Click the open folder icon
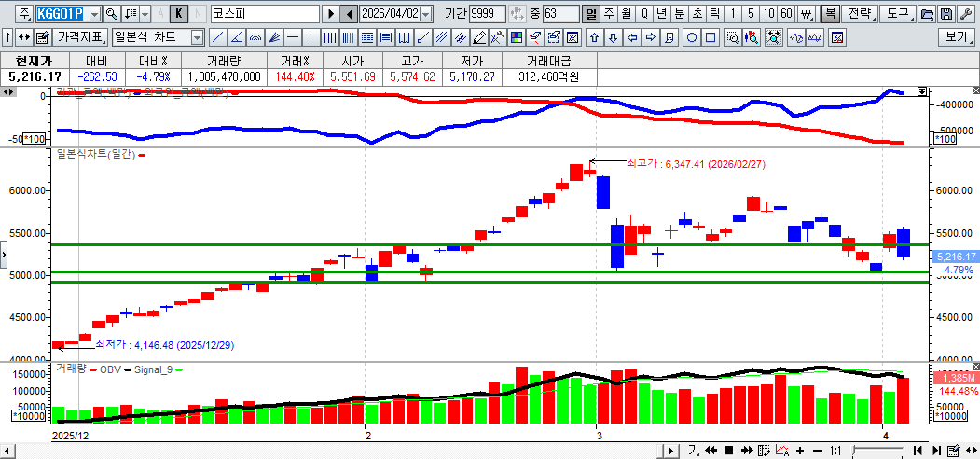This screenshot has height=459, width=980. [x=926, y=14]
